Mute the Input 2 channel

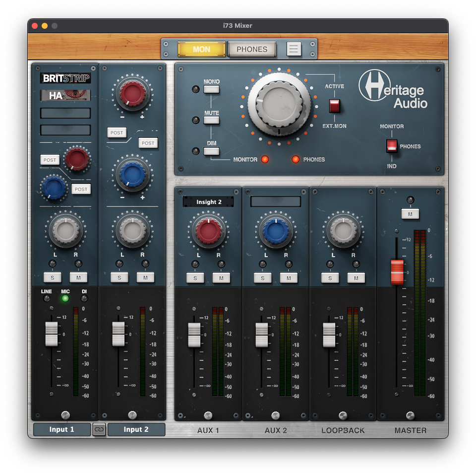click(145, 277)
